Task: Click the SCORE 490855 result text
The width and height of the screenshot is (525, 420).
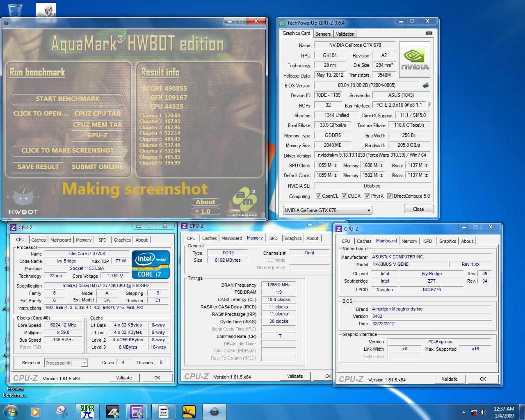Action: coord(164,89)
